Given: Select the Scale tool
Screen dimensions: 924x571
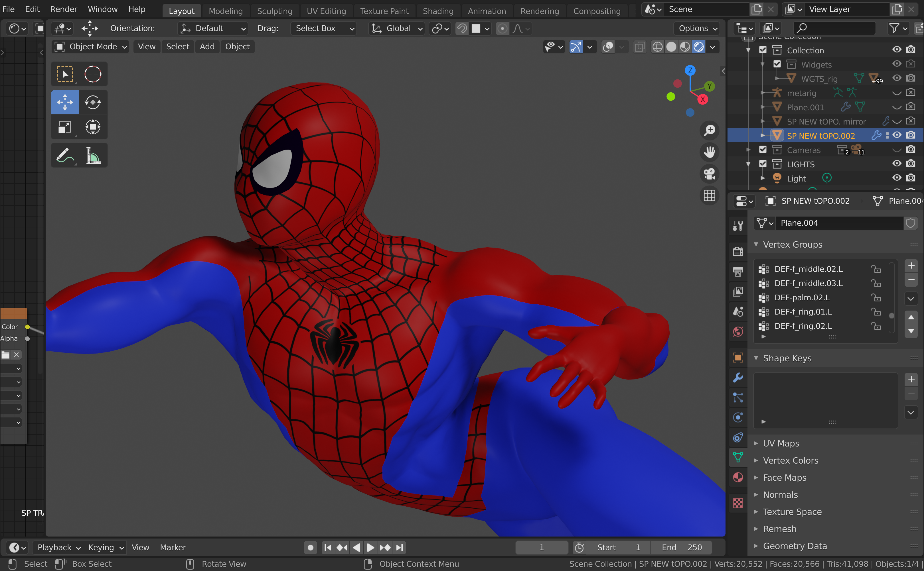Looking at the screenshot, I should [x=65, y=127].
